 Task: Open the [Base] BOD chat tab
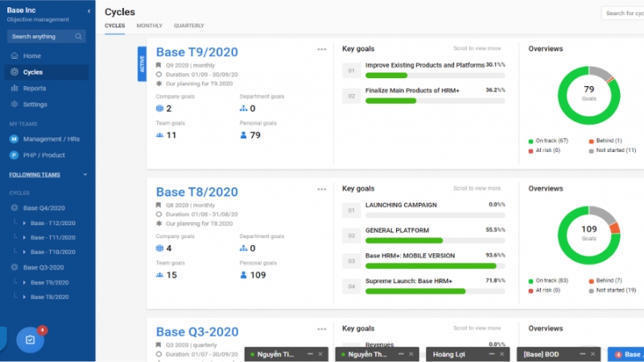click(541, 354)
